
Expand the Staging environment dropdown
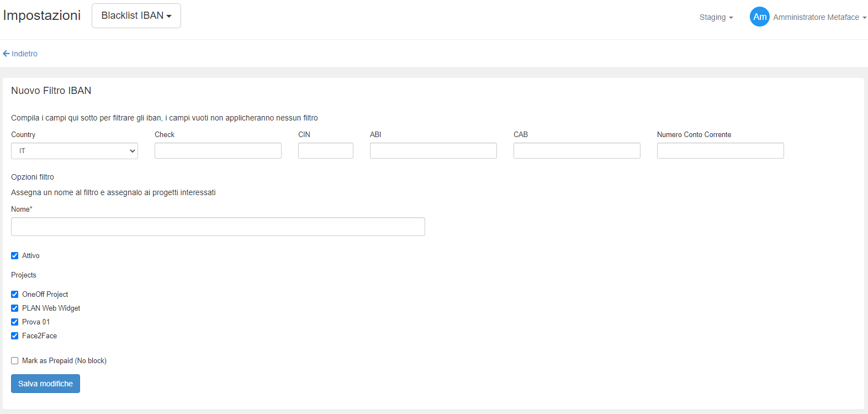click(716, 17)
